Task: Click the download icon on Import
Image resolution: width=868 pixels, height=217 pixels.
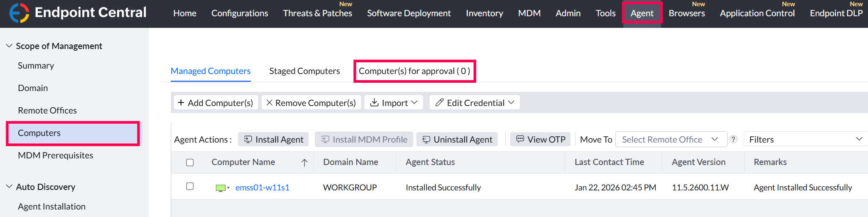Action: [374, 103]
